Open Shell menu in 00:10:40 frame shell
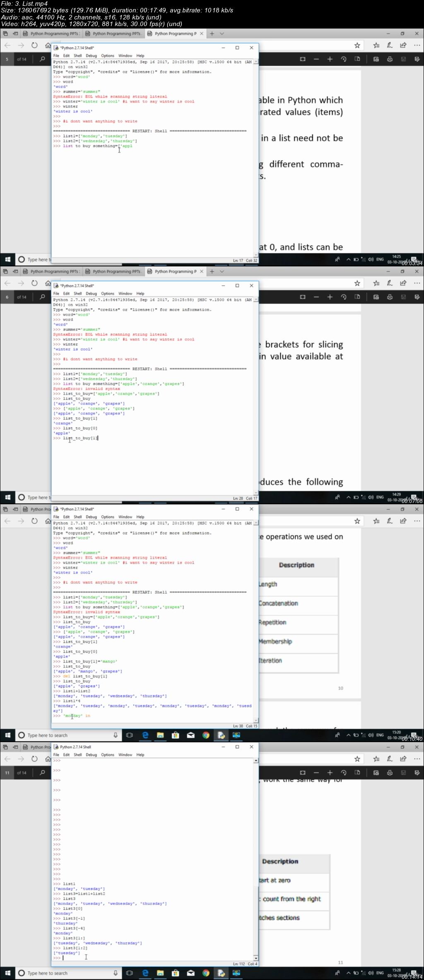Image resolution: width=424 pixels, height=980 pixels. click(x=78, y=517)
